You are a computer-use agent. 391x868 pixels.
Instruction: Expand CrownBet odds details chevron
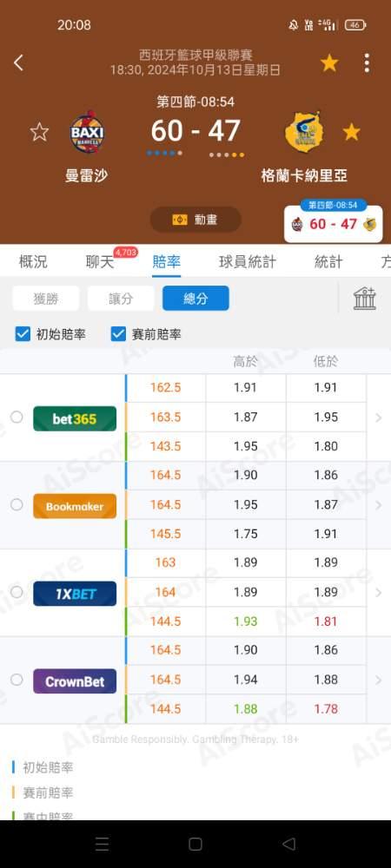click(x=378, y=680)
